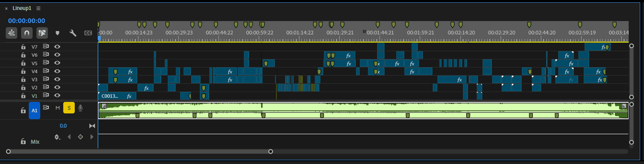The image size is (644, 164).
Task: Add or remove keyframe diamond button
Action: tap(80, 137)
